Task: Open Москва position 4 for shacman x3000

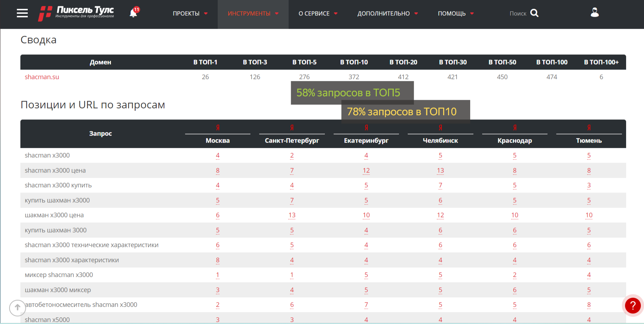Action: [x=218, y=155]
